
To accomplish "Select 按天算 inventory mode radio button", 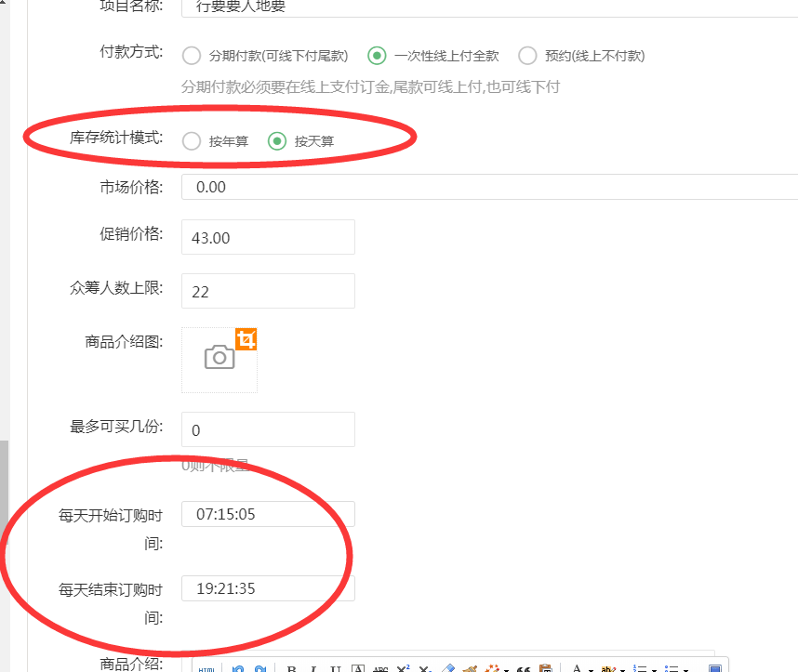I will 277,141.
